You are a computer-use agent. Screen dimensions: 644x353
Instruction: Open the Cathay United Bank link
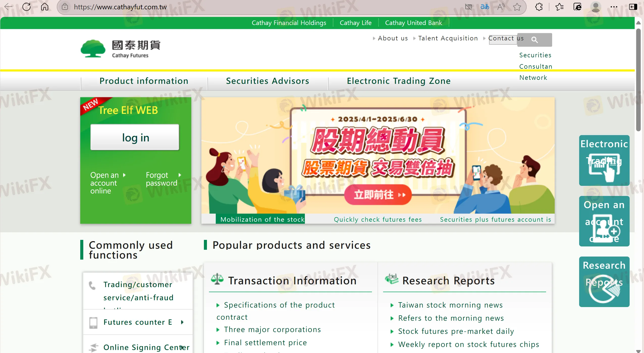(x=413, y=23)
